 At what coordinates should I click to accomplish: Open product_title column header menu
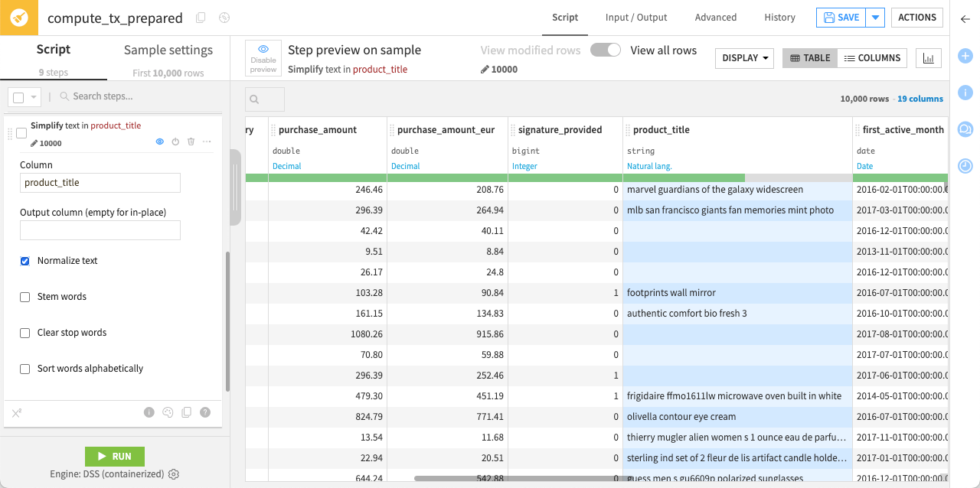click(661, 130)
